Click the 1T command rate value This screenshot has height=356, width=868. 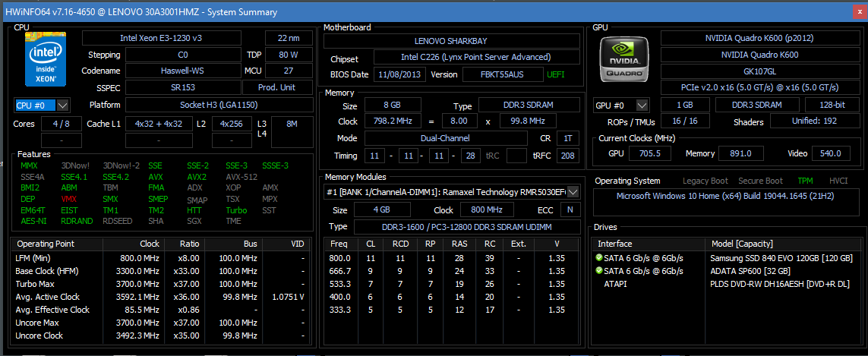coord(568,138)
